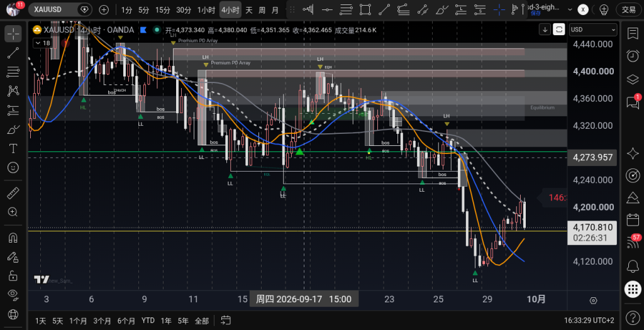The image size is (644, 330).
Task: Open the brushes group in left toolbar
Action: [x=13, y=129]
